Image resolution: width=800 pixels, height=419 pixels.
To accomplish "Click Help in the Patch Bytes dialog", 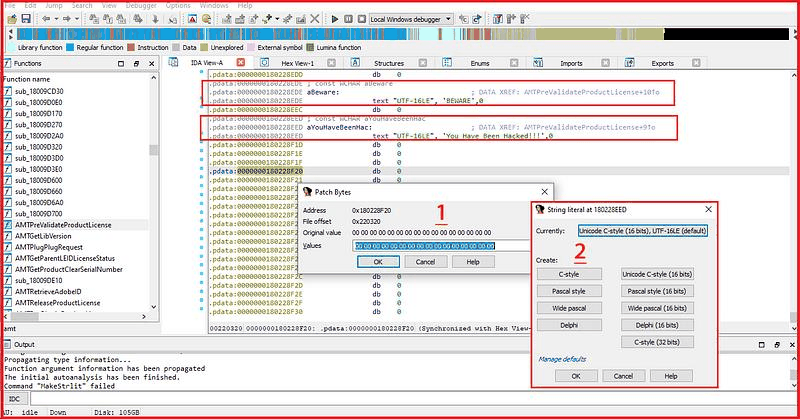I will [x=473, y=262].
